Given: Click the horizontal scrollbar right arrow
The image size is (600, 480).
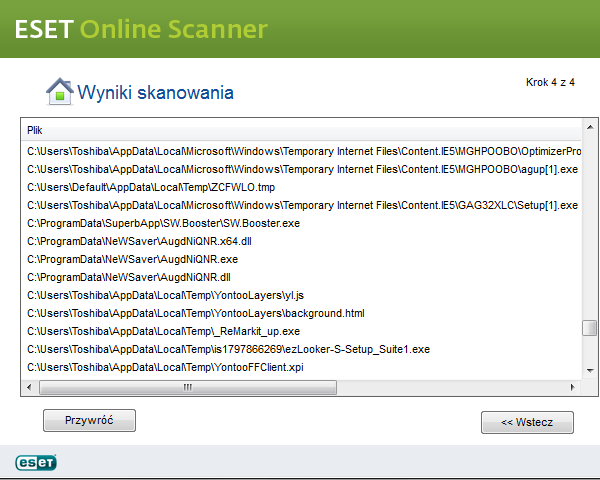Looking at the screenshot, I should (x=573, y=387).
